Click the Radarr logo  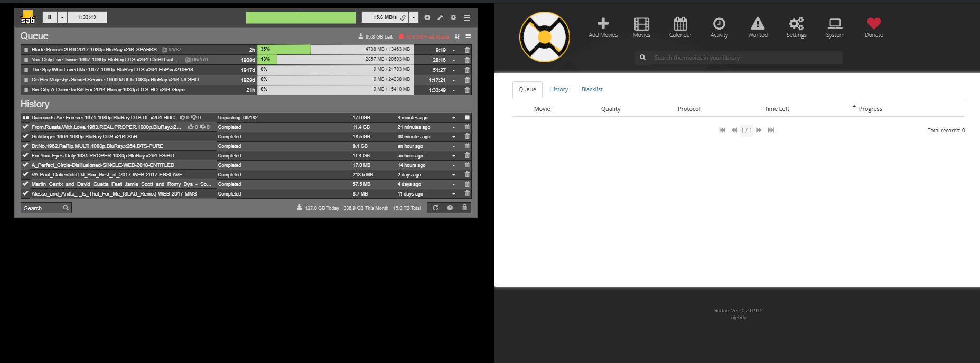point(545,37)
